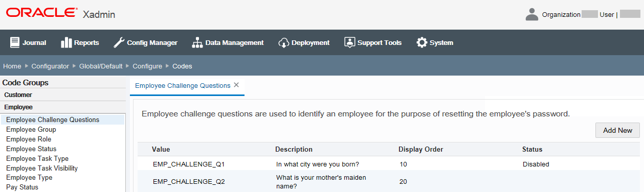Open the Data Management menu
This screenshot has height=192, width=644.
[x=228, y=42]
